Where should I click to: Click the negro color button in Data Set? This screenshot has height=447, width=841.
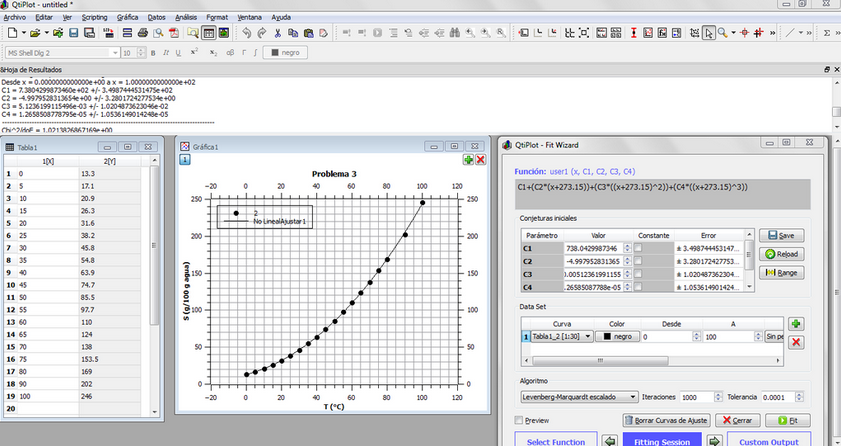617,336
